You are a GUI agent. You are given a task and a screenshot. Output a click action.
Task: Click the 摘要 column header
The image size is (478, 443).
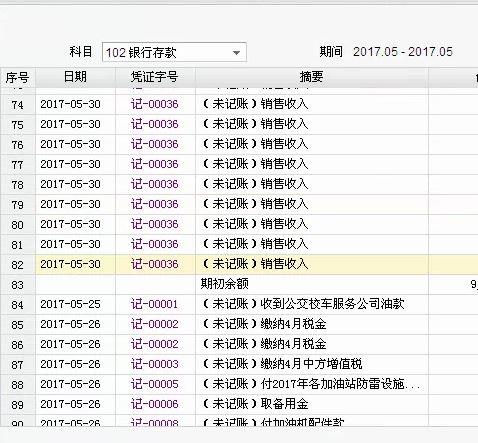[x=311, y=77]
